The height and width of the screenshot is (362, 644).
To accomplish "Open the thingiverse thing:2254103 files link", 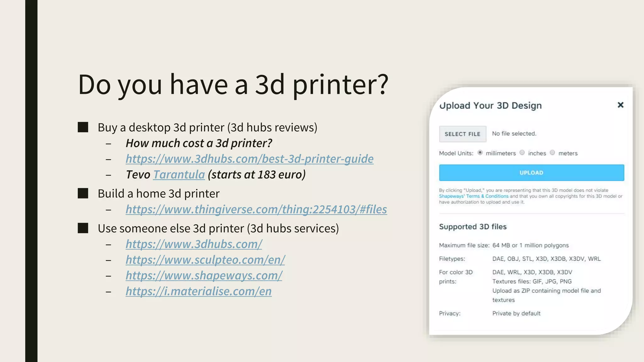I will pos(256,209).
